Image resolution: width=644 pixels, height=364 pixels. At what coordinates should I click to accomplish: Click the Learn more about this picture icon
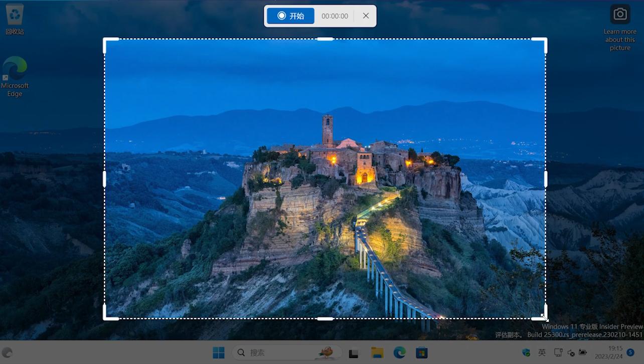(x=620, y=28)
